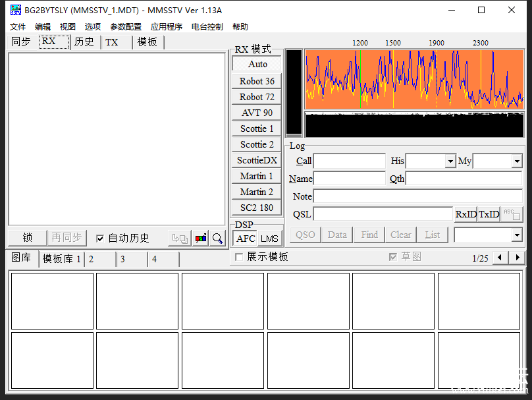Click the List button
This screenshot has width=532, height=400.
433,235
